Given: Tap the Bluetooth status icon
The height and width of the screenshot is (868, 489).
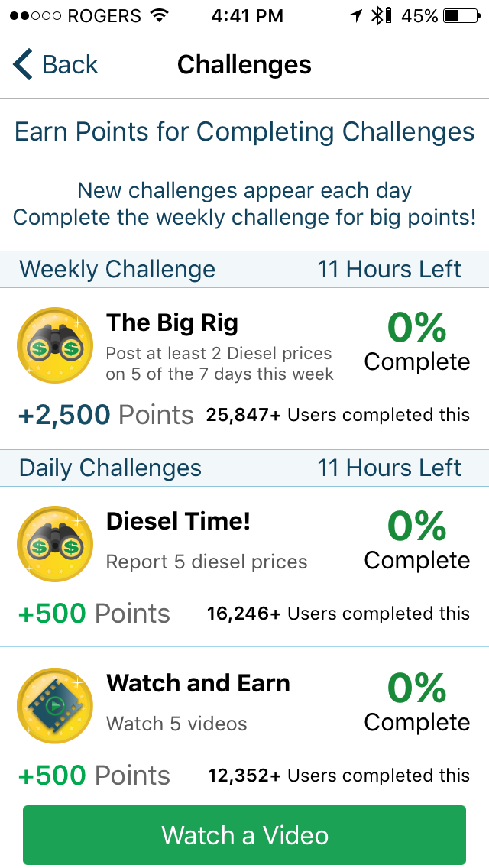Looking at the screenshot, I should (377, 16).
